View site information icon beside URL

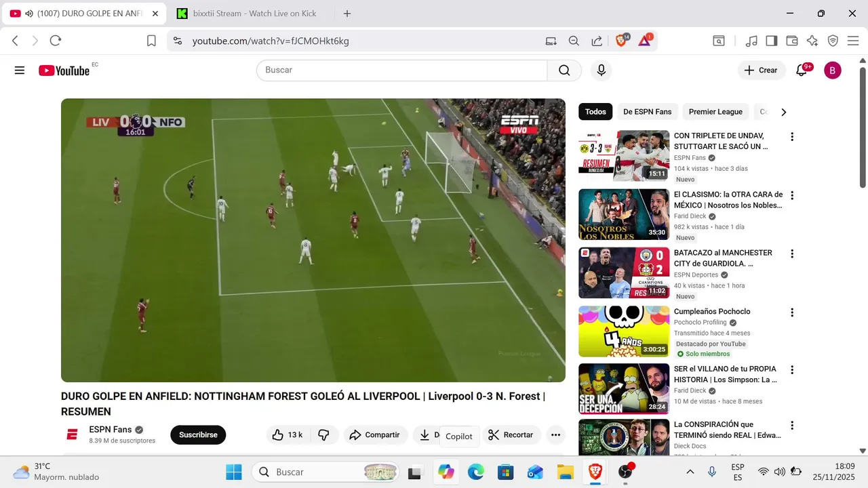point(178,41)
